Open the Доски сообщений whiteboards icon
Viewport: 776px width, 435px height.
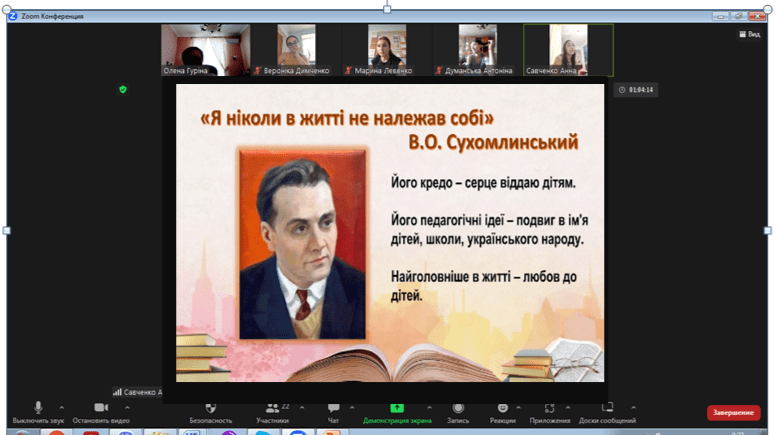click(607, 408)
